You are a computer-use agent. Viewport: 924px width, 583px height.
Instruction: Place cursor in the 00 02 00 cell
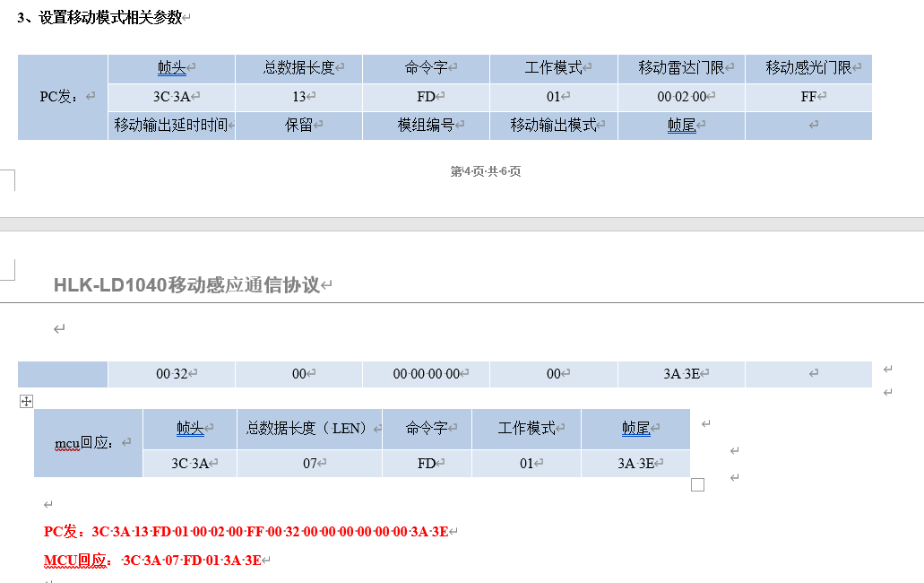pyautogui.click(x=680, y=97)
